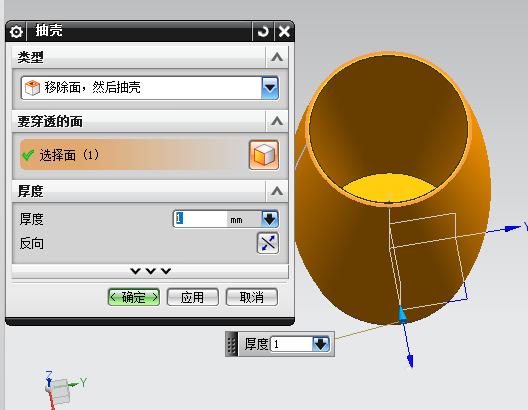528x410 pixels.
Task: Collapse the 类型 section
Action: tap(277, 57)
